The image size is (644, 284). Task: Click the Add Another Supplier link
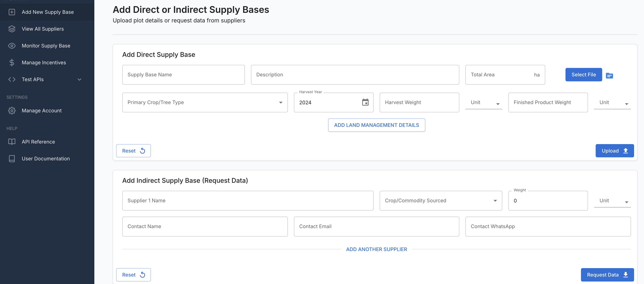376,249
